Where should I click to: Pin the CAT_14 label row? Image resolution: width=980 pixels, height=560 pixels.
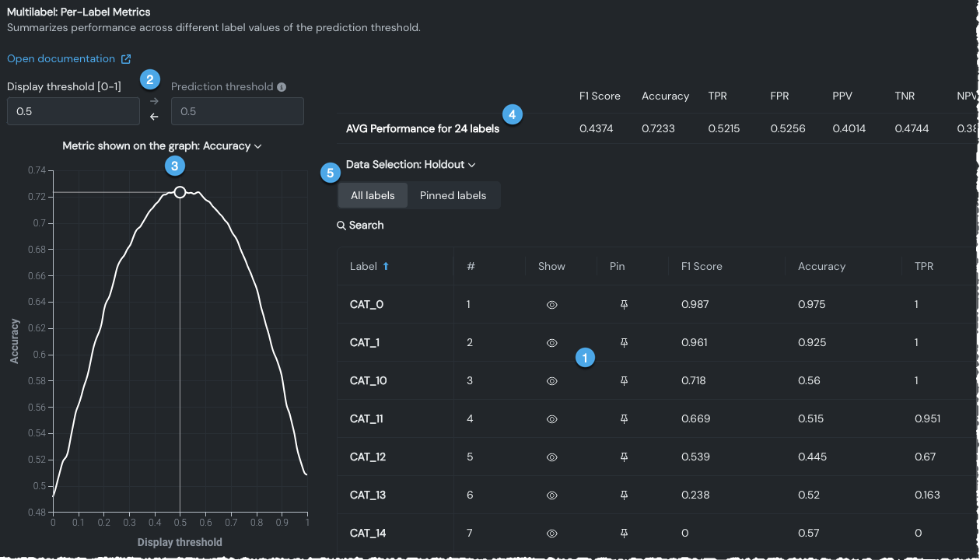click(624, 534)
